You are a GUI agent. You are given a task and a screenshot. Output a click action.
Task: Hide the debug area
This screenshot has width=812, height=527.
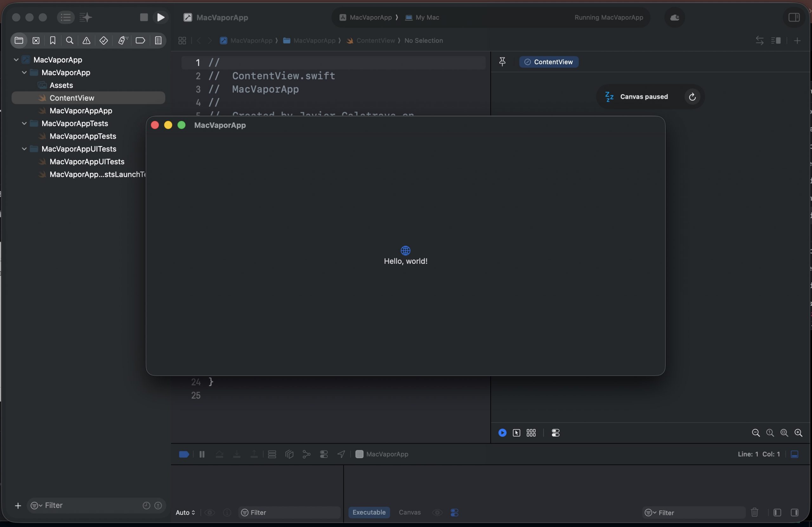click(x=795, y=454)
